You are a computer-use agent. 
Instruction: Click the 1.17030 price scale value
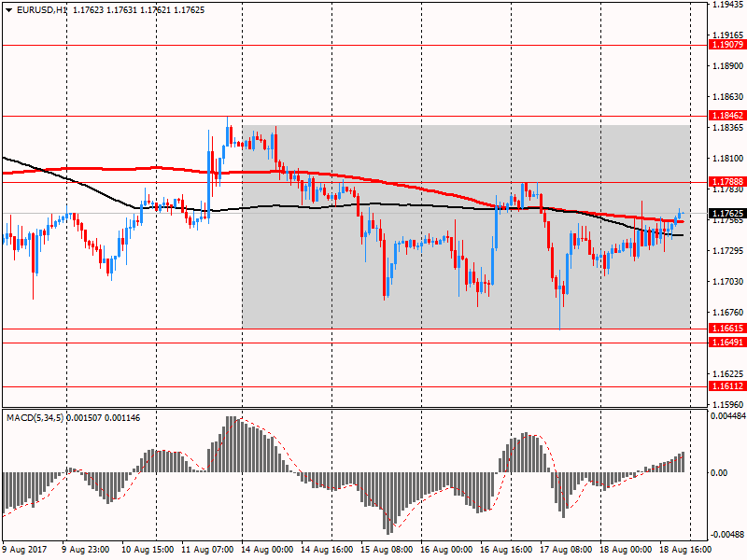pyautogui.click(x=728, y=282)
